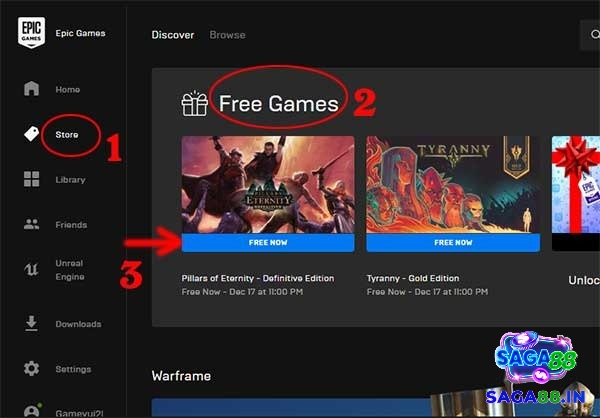Switch to the Browse tab

click(x=228, y=35)
